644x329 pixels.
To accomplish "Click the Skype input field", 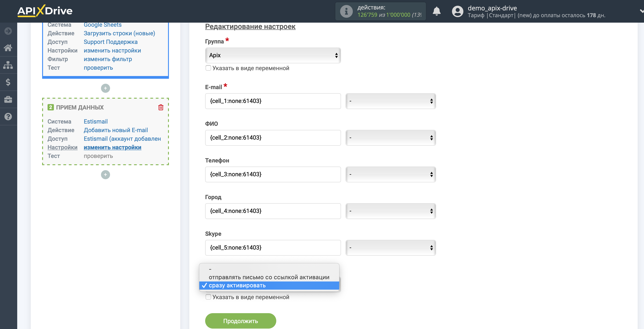I will coord(273,248).
